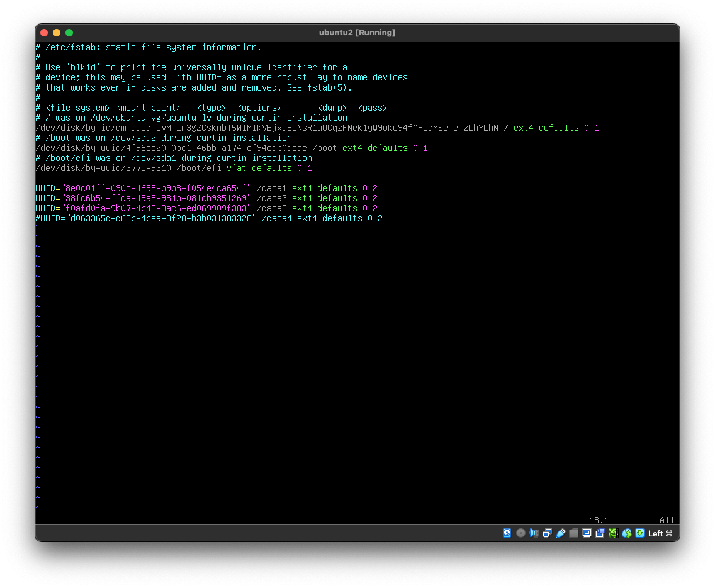Click the 'that works even if disks' comment line
This screenshot has height=588, width=715.
tap(194, 87)
